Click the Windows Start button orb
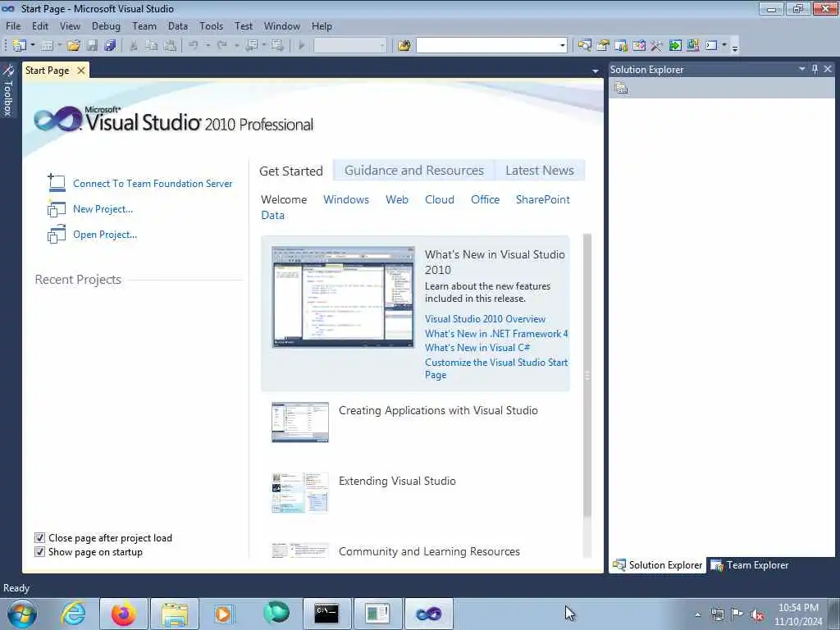This screenshot has width=840, height=630. [x=21, y=614]
